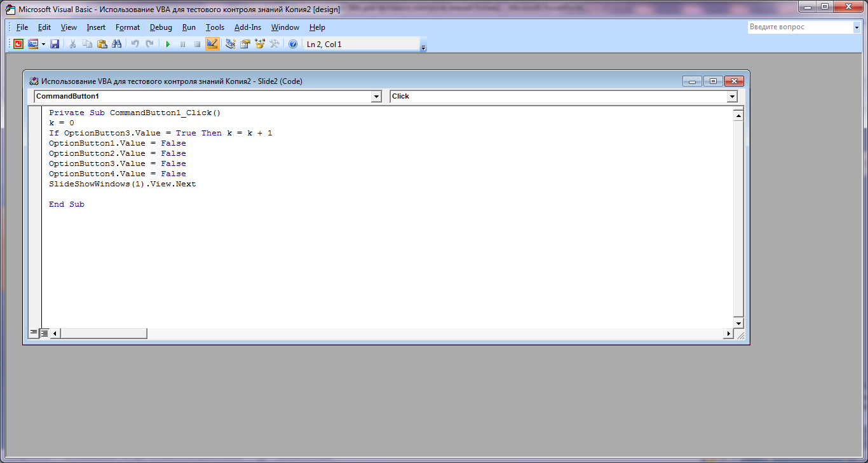
Task: Click the code window vertical scroll up arrow
Action: tap(738, 115)
